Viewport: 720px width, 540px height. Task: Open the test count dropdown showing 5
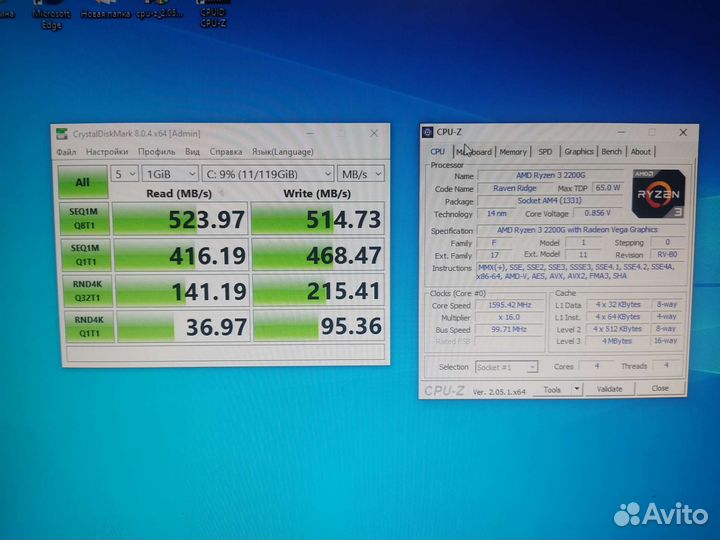point(124,174)
